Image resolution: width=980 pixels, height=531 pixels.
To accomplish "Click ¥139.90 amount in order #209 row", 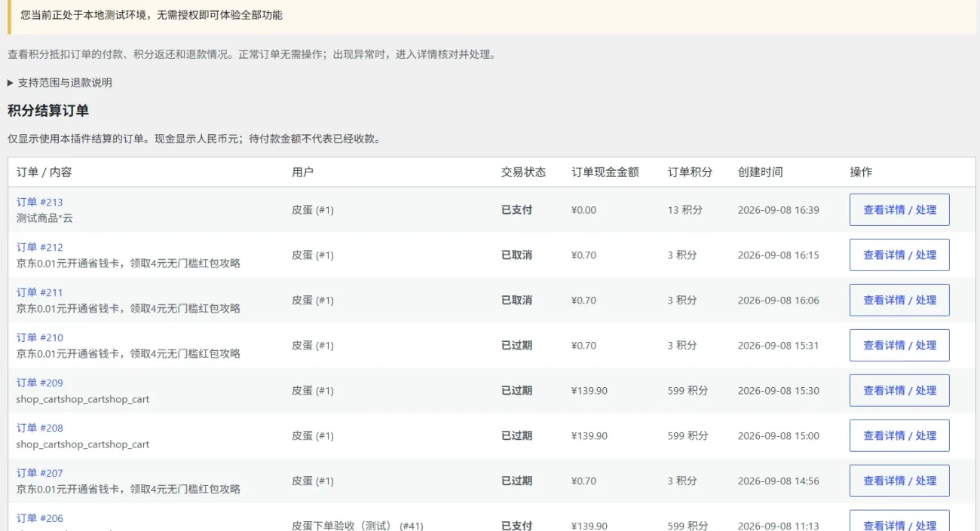I will click(x=590, y=391).
